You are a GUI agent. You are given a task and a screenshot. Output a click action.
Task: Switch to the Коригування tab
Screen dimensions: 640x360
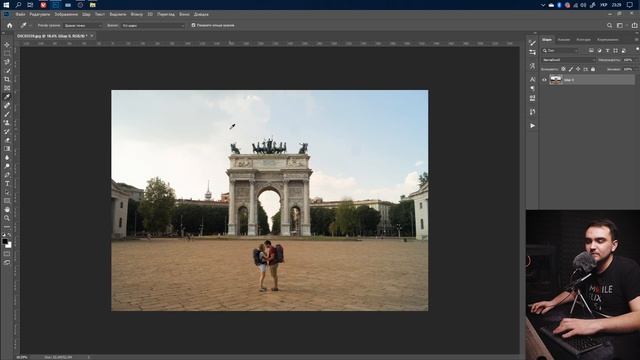(x=608, y=40)
